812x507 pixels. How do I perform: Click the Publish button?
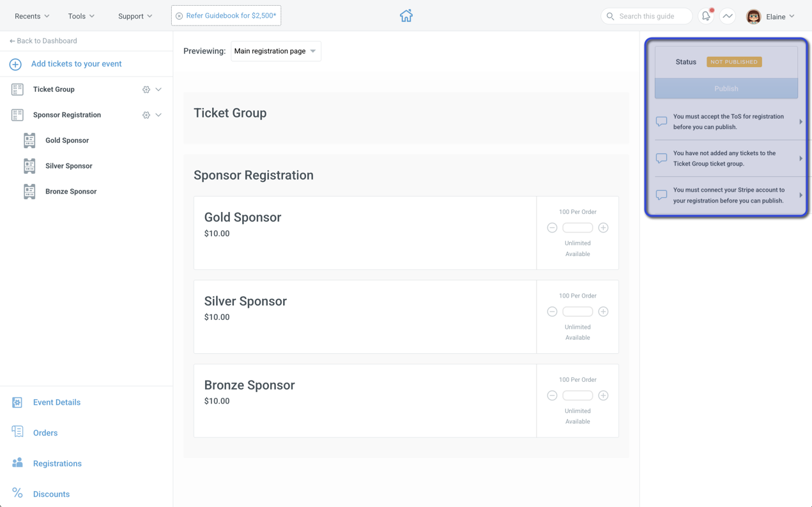[x=726, y=89]
